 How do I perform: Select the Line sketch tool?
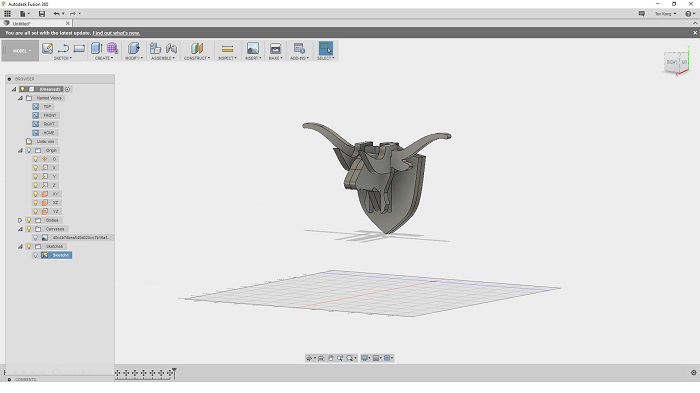[63, 48]
